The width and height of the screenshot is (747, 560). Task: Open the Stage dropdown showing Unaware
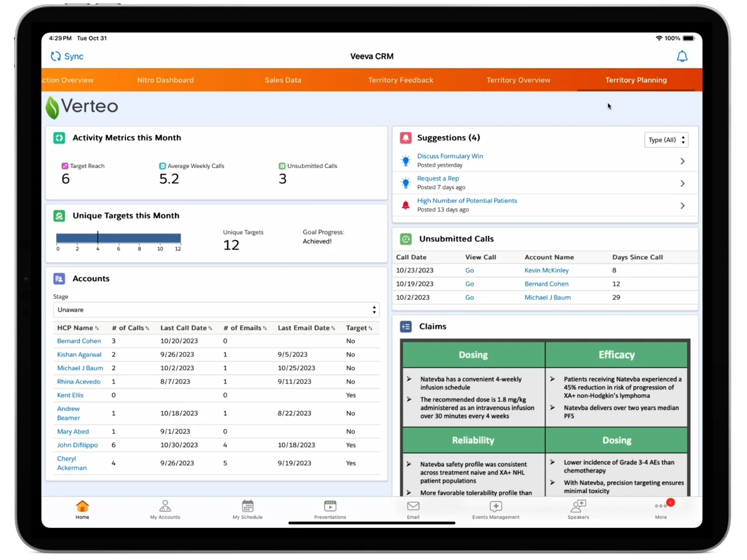click(x=217, y=309)
